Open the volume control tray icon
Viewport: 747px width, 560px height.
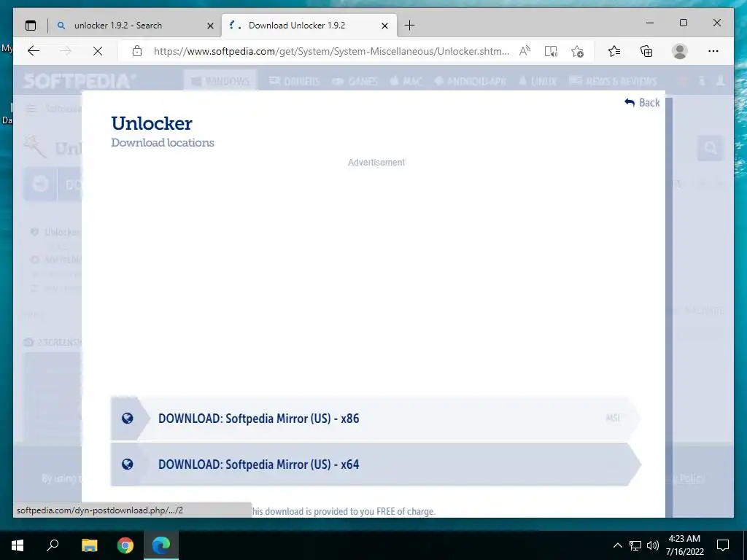click(x=653, y=545)
